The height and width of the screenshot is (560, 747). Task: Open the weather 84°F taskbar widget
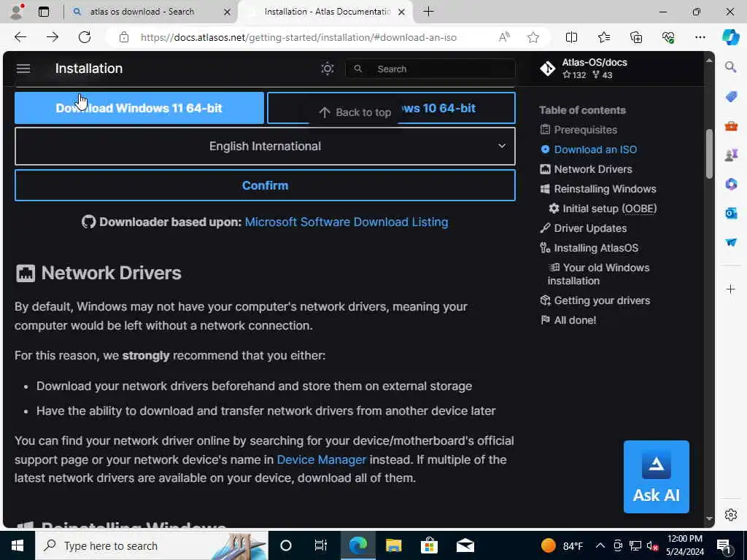(562, 545)
